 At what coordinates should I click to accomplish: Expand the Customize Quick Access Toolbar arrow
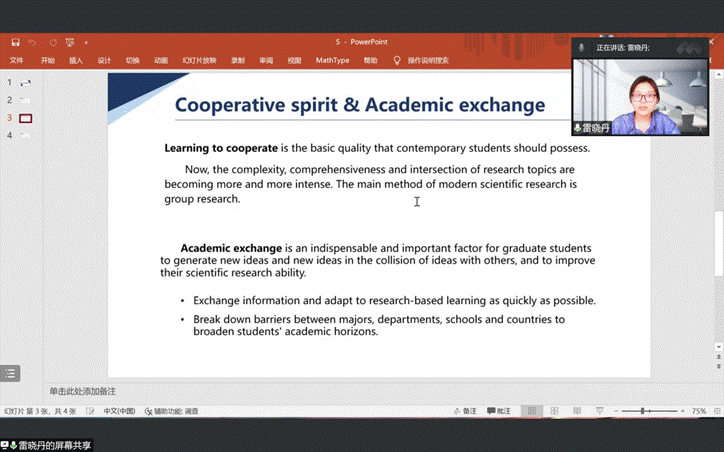click(86, 43)
